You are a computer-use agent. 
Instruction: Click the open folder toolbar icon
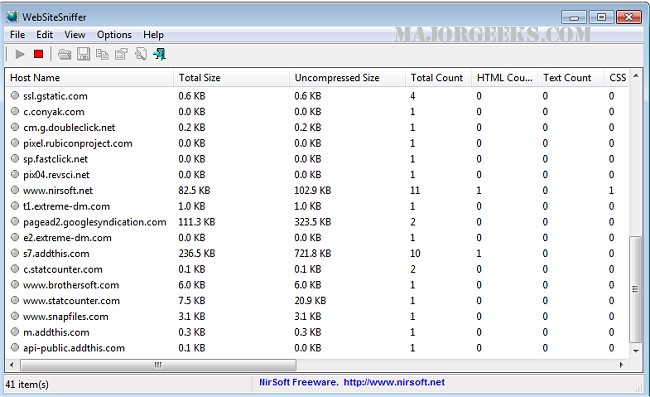pyautogui.click(x=64, y=54)
